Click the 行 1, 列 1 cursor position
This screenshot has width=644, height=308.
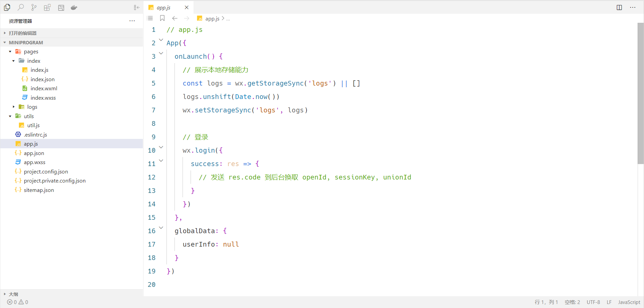pos(546,302)
